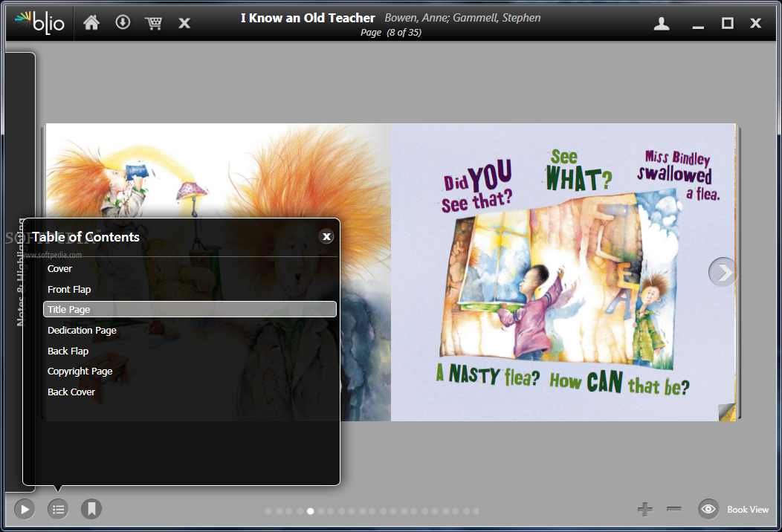Select Title Page entry

(x=190, y=309)
